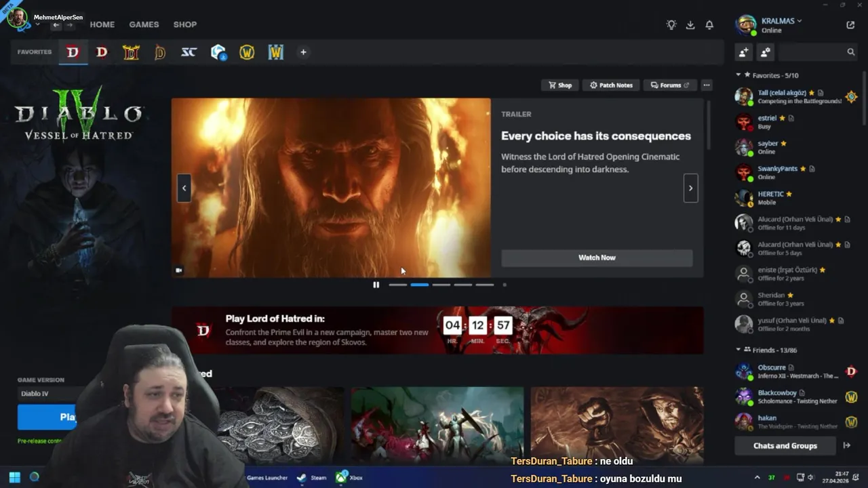Collapse the Favorites - 5/10 friends group

738,75
